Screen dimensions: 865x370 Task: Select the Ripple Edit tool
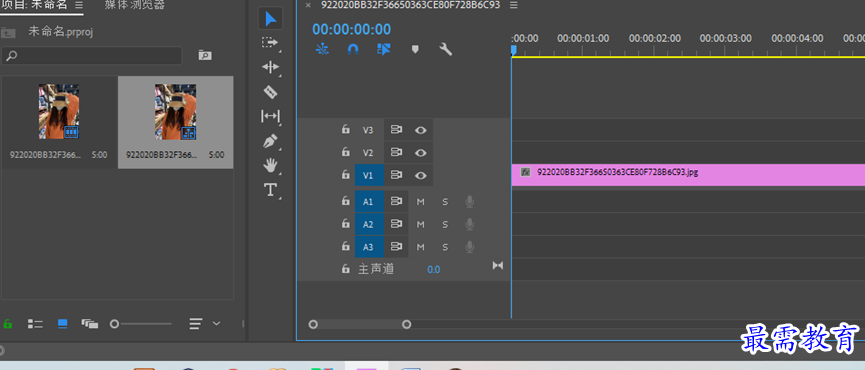(270, 67)
